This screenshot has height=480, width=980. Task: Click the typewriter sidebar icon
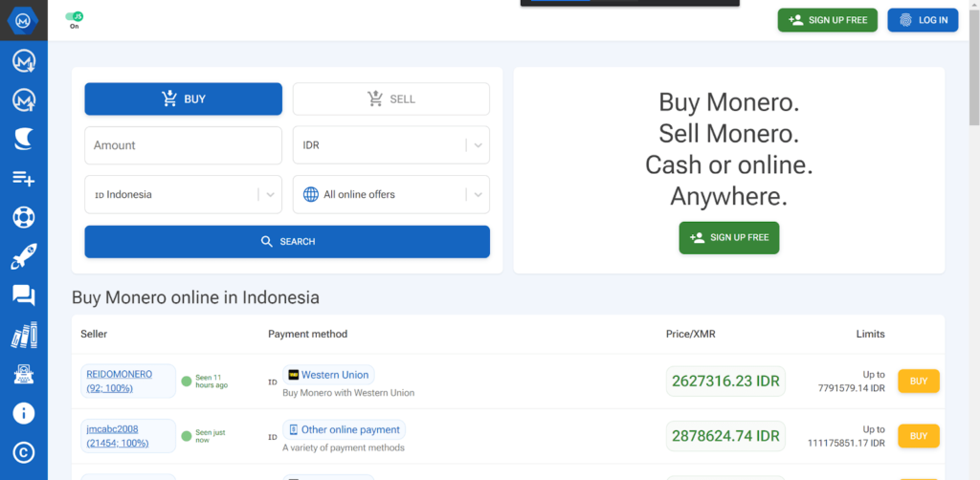(x=24, y=374)
